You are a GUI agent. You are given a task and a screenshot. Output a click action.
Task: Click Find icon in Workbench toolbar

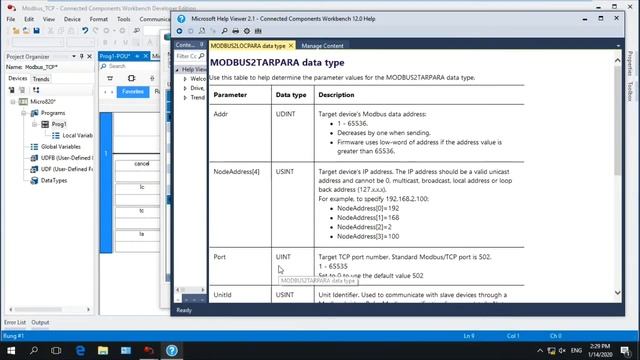pyautogui.click(x=136, y=31)
